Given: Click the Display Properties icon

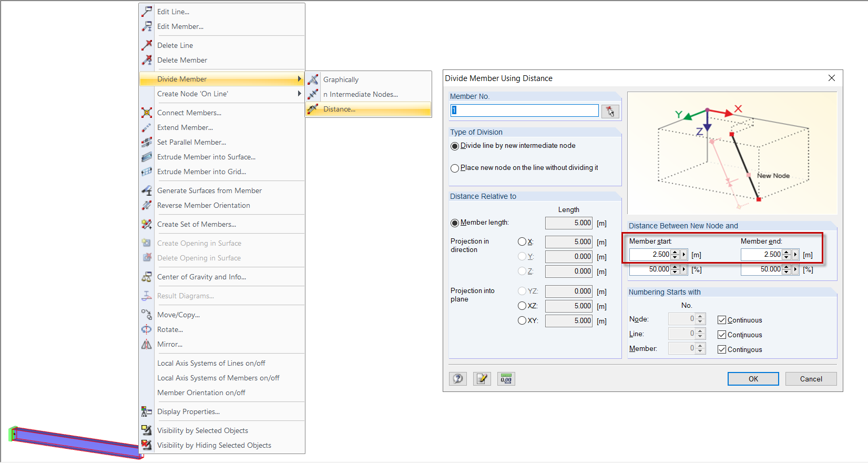Looking at the screenshot, I should (147, 411).
